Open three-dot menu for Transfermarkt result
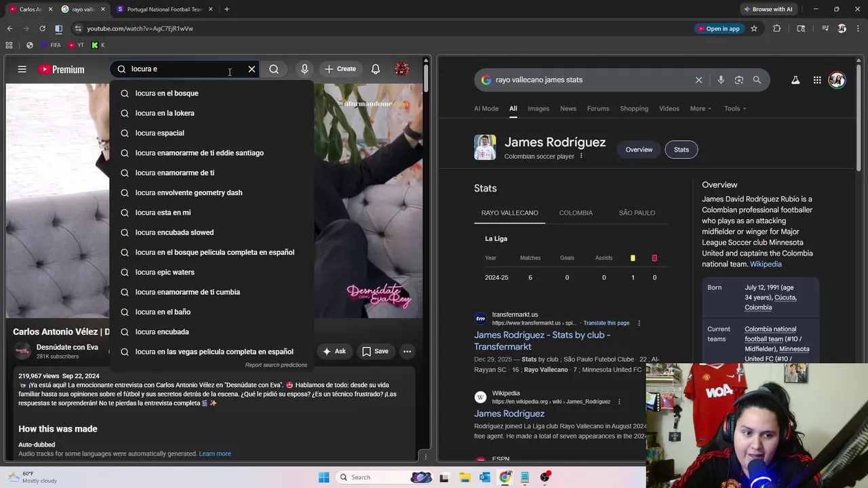This screenshot has height=488, width=868. (639, 323)
